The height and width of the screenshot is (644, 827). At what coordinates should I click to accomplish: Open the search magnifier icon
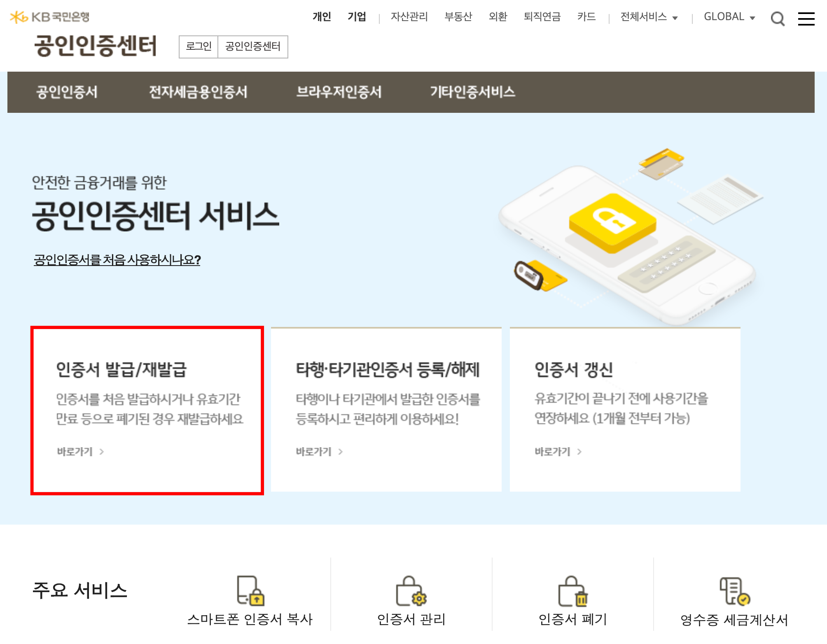click(x=777, y=19)
